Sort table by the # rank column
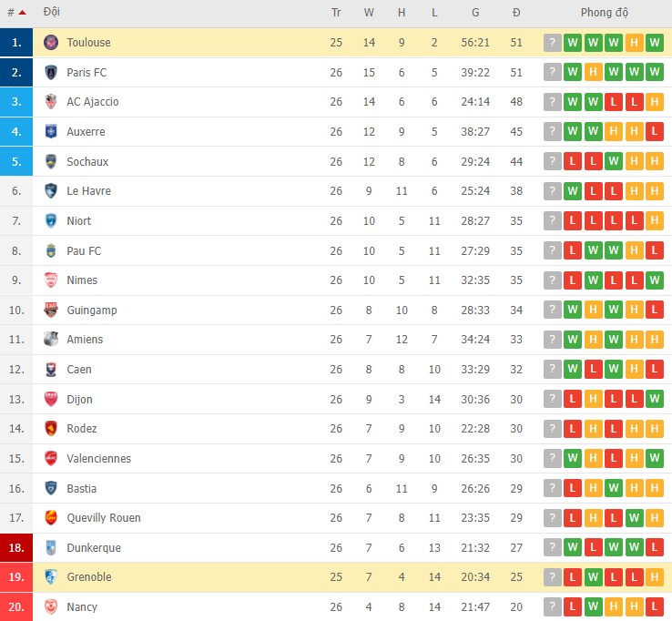The height and width of the screenshot is (621, 672). (11, 13)
